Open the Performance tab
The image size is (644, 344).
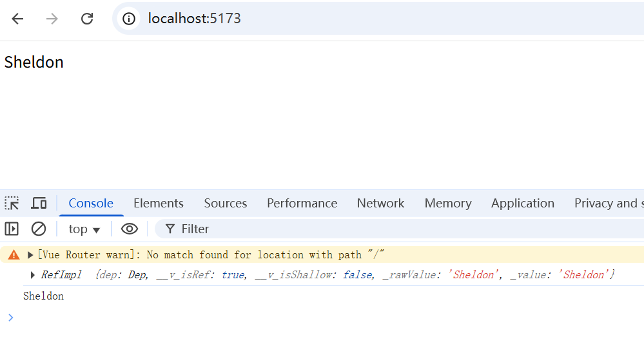coord(302,203)
